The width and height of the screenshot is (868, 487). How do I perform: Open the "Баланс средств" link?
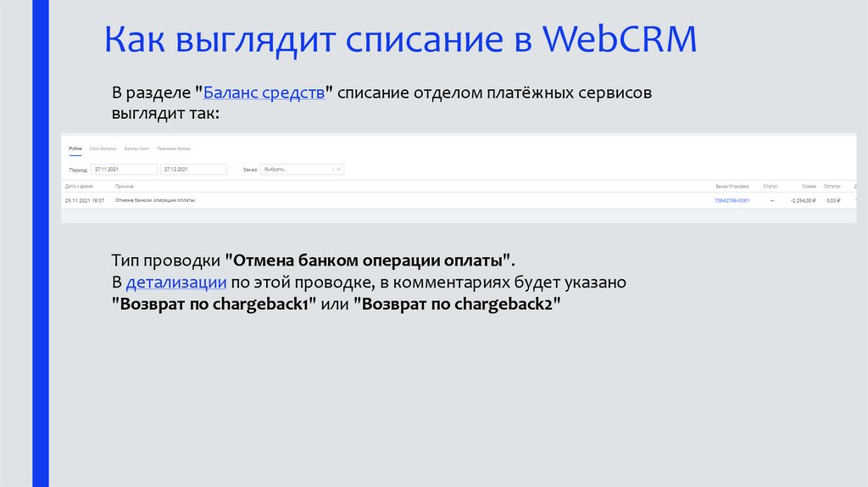pos(264,92)
